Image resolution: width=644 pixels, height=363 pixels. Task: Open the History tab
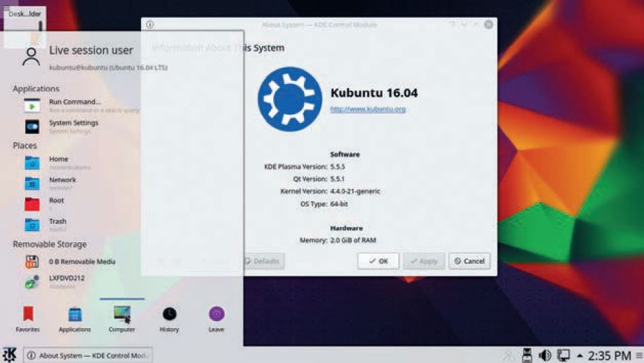(169, 318)
